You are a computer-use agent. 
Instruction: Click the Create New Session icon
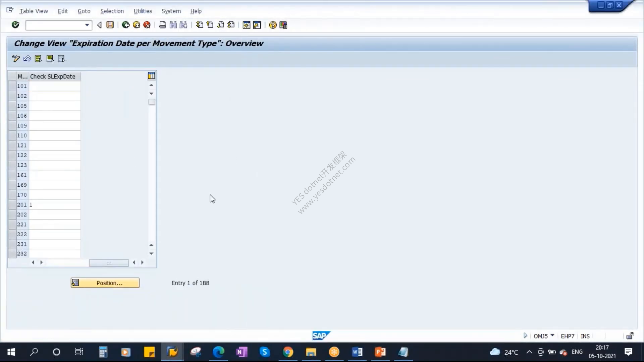point(247,25)
